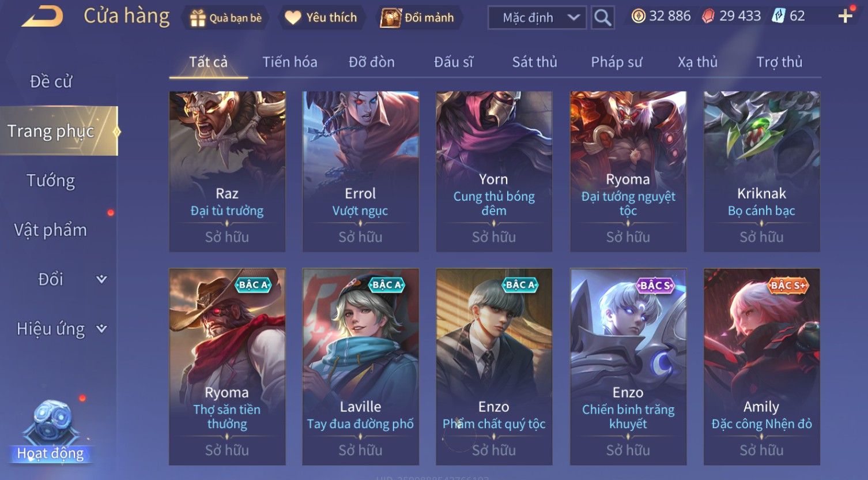Viewport: 868px width, 480px height.
Task: Switch to the Sát thủ tab
Action: [534, 62]
